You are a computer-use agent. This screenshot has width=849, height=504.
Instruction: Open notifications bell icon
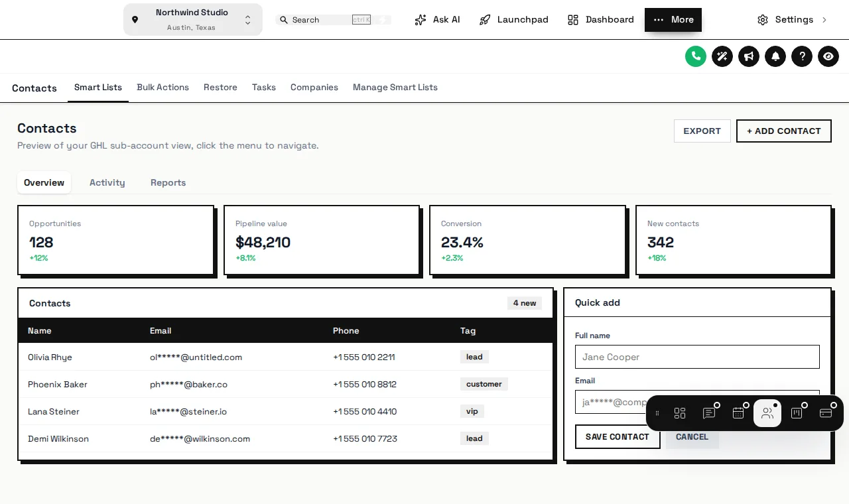(x=775, y=56)
